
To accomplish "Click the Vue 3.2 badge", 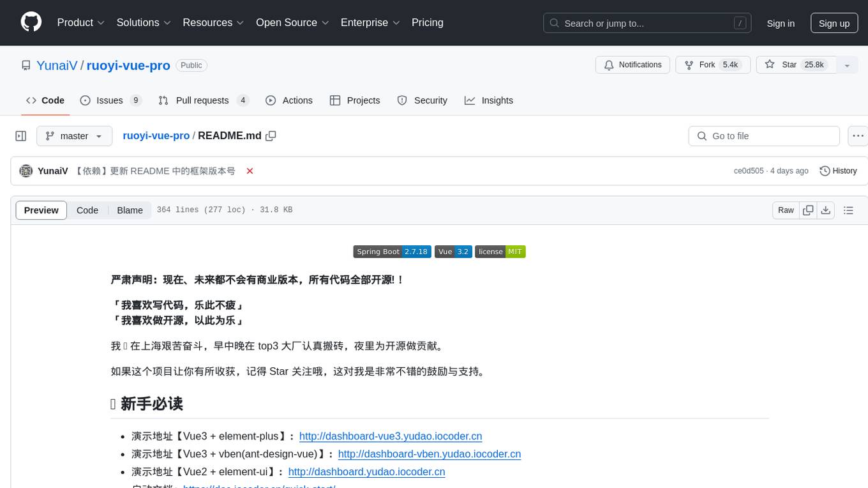I will tap(453, 252).
